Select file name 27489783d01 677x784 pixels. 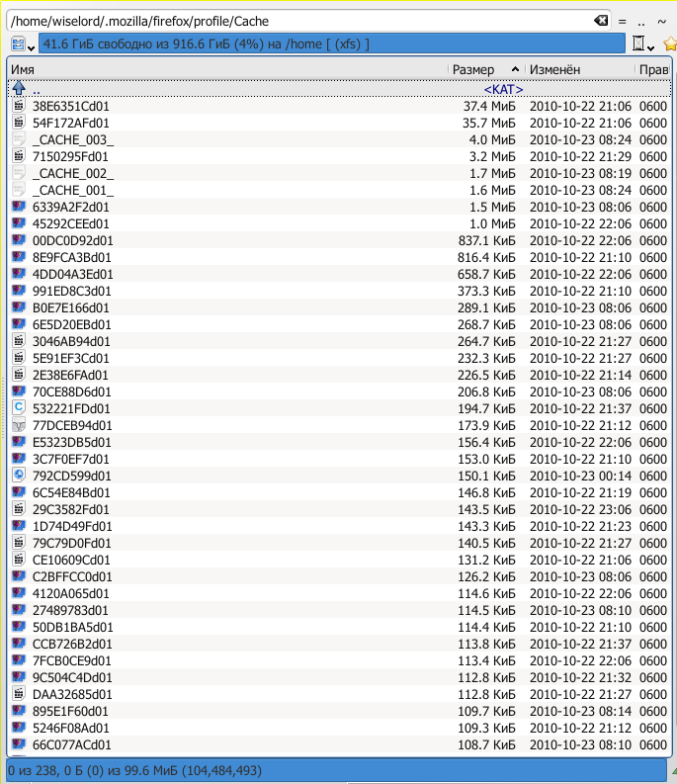[70, 610]
